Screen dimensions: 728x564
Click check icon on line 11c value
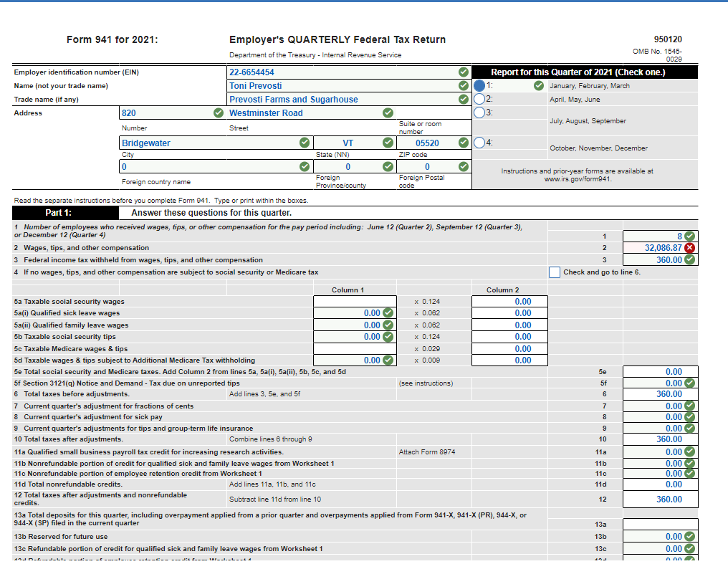[690, 474]
